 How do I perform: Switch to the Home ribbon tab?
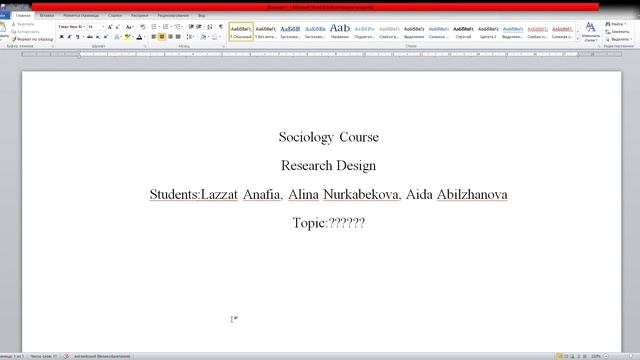[23, 16]
